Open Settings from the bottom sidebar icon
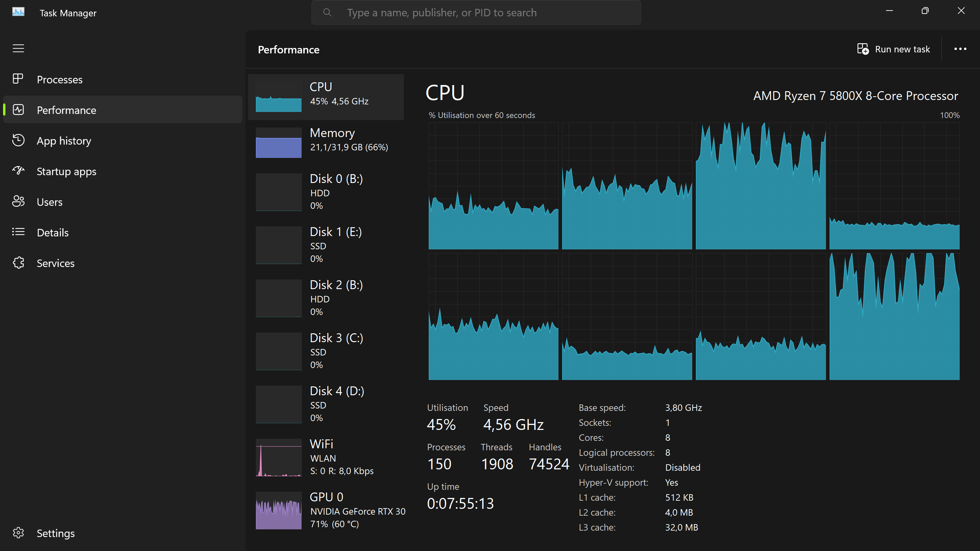The height and width of the screenshot is (551, 980). pos(18,533)
